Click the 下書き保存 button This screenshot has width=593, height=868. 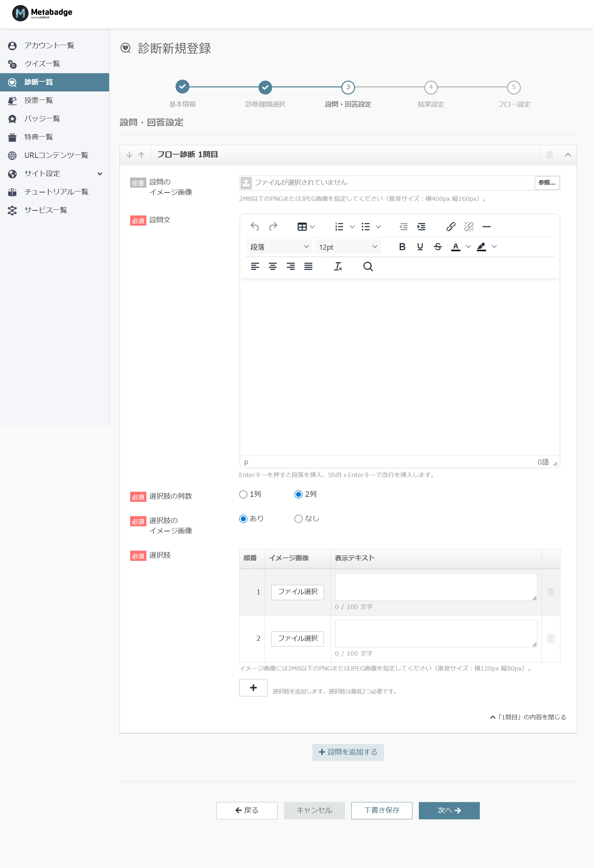382,810
